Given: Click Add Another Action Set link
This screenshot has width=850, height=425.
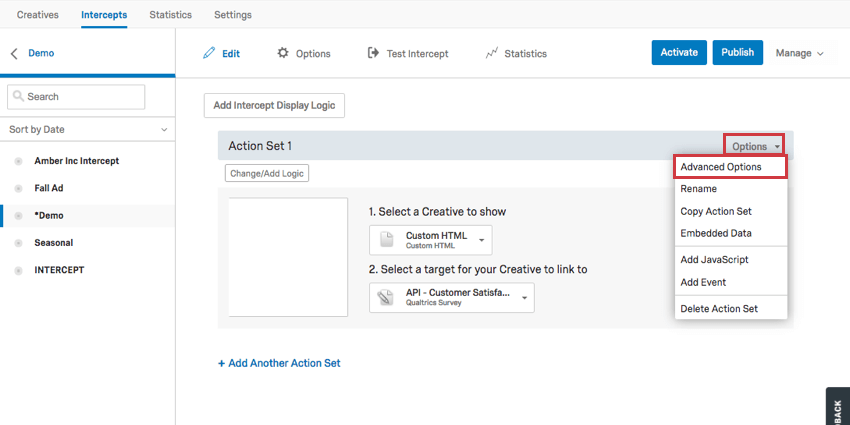Looking at the screenshot, I should pos(279,363).
